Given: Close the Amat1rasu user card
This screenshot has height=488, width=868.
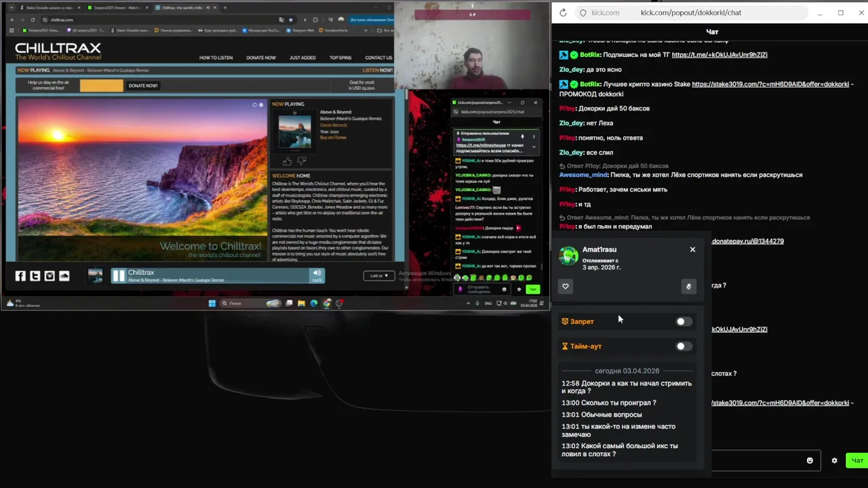Looking at the screenshot, I should (x=692, y=249).
